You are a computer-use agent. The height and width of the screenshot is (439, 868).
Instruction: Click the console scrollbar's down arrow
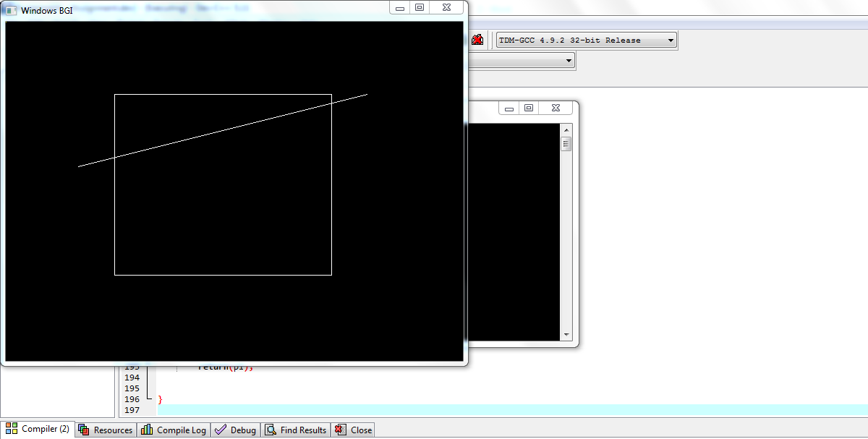tap(566, 334)
